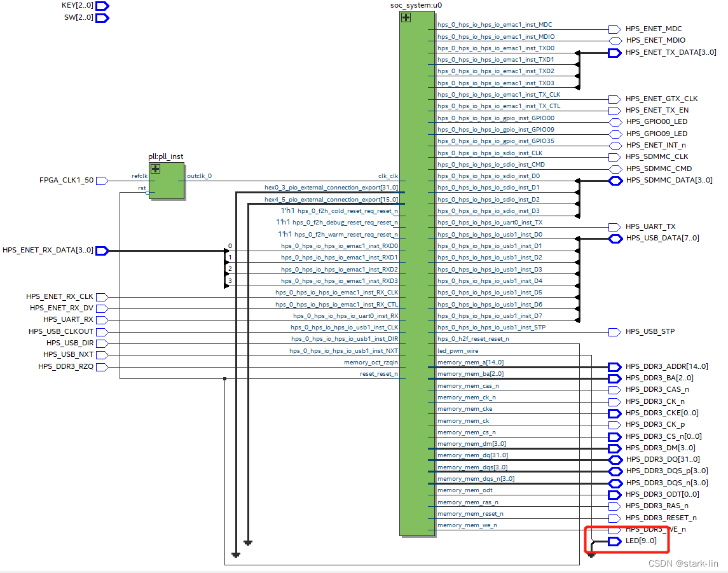This screenshot has width=728, height=573.
Task: Select the HPS_USB_STP output pin symbol
Action: 615,333
